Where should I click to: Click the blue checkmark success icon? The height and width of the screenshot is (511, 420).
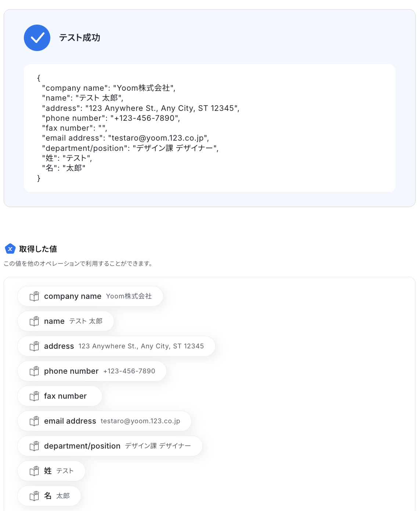coord(37,38)
